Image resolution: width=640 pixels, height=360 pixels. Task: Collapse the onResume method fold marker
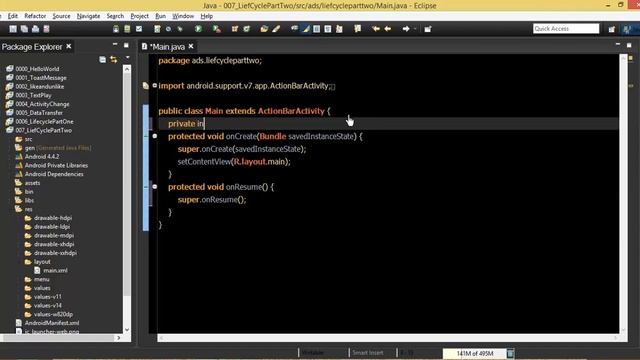click(x=155, y=187)
